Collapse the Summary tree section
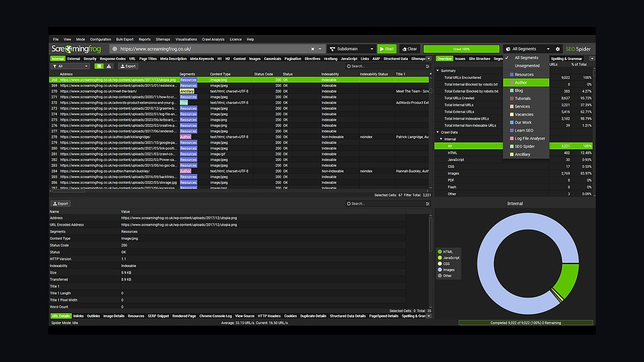The image size is (644, 362). coord(438,70)
